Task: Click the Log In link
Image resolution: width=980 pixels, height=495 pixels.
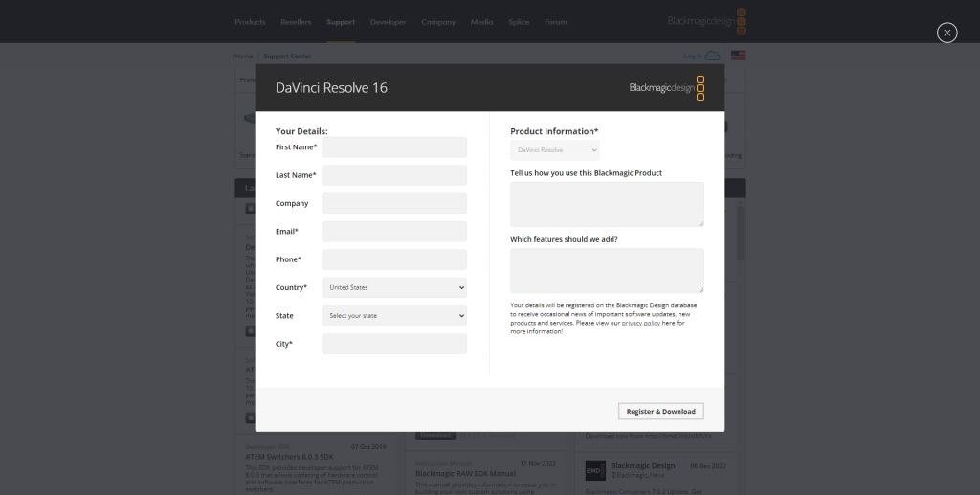Action: pyautogui.click(x=693, y=56)
